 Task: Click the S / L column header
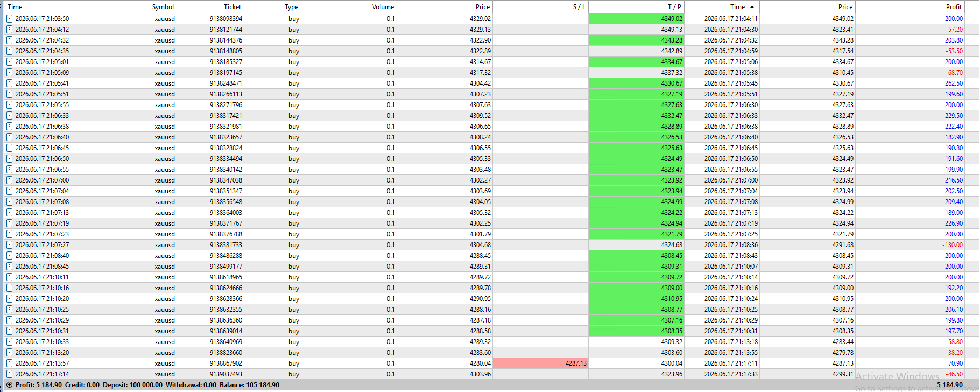[x=579, y=7]
